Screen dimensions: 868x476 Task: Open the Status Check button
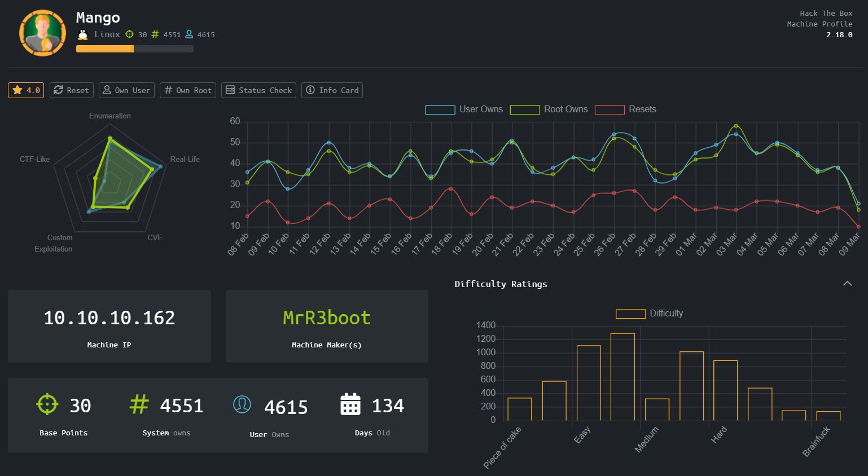(258, 90)
